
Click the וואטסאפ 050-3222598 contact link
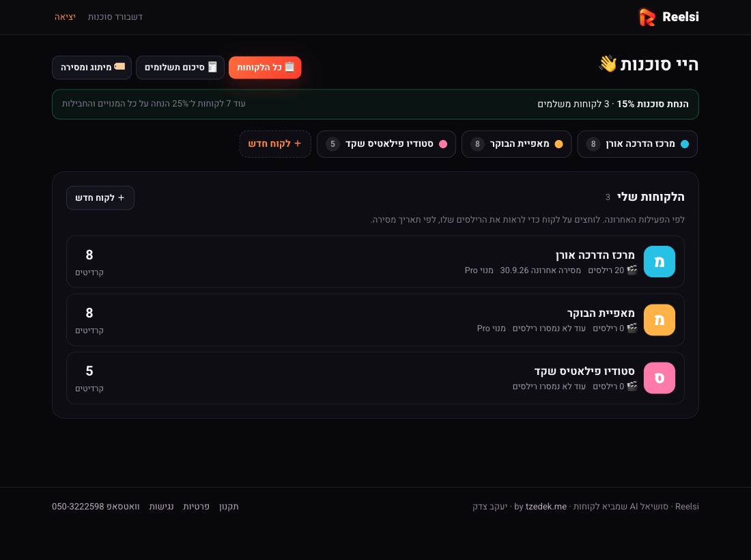click(96, 506)
